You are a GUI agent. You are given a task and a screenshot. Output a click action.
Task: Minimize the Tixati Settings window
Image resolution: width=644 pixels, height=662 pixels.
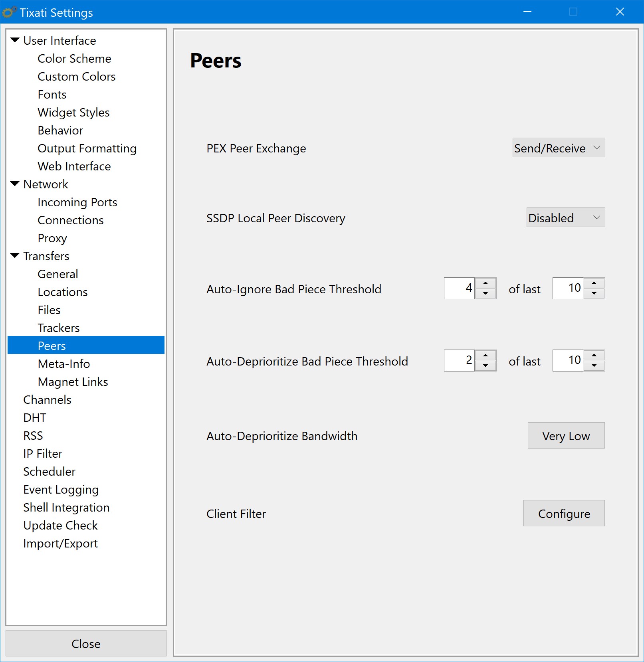tap(527, 12)
